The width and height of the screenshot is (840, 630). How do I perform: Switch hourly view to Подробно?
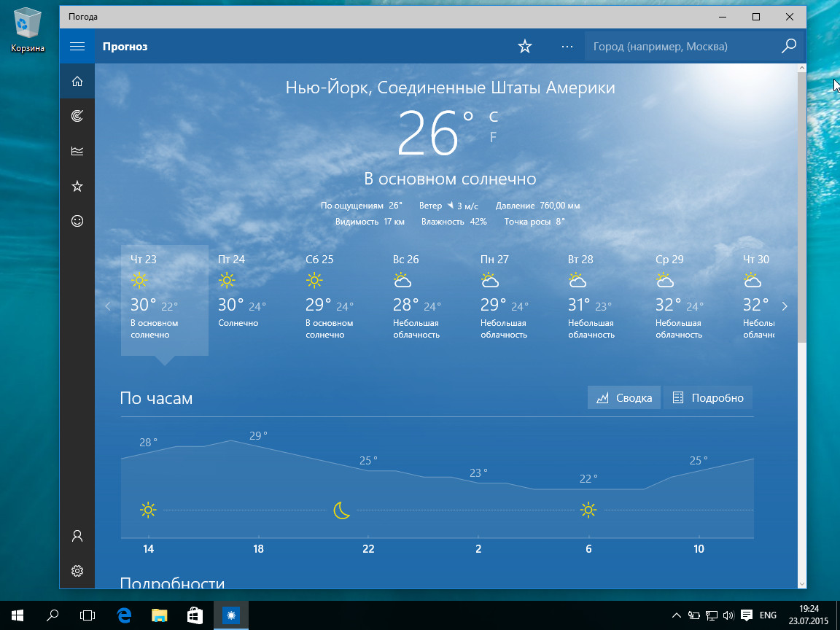coord(708,398)
